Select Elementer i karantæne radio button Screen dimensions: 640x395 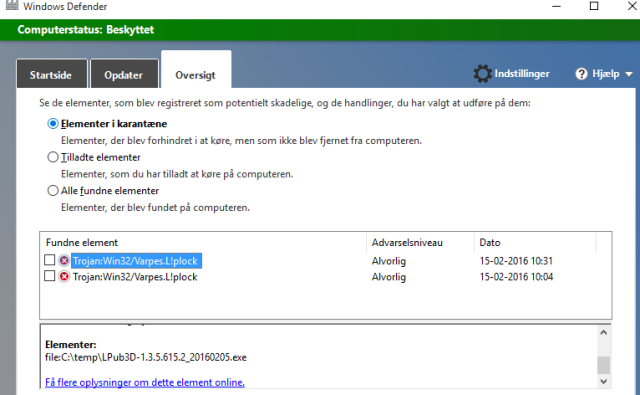pos(53,124)
